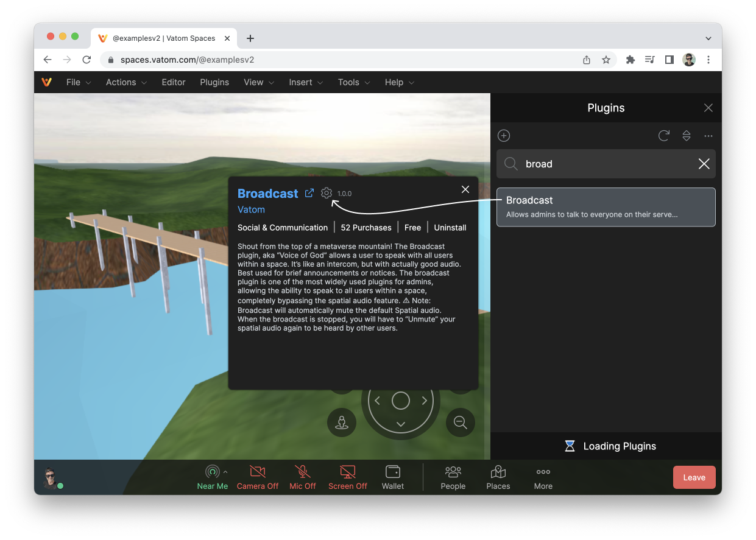Close the Plugins side panel
The image size is (756, 540).
coord(708,108)
